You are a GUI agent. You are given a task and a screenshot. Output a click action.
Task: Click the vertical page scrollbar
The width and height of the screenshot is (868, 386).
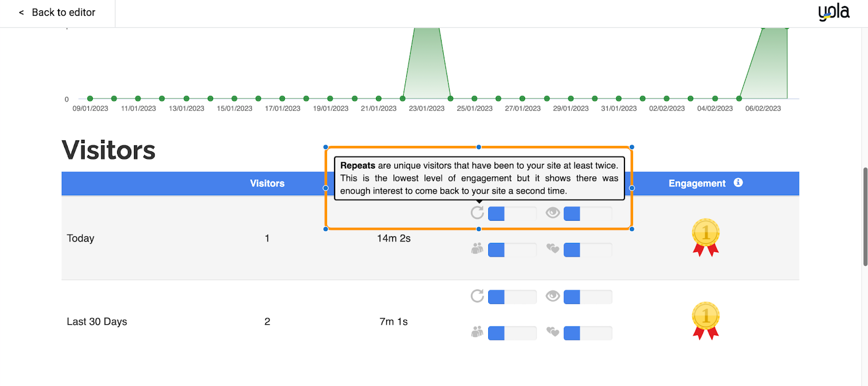point(865,217)
